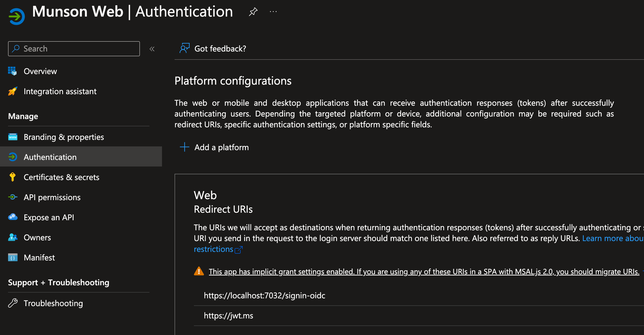644x335 pixels.
Task: Select the localhost signin-oidc redirect URI
Action: (264, 296)
